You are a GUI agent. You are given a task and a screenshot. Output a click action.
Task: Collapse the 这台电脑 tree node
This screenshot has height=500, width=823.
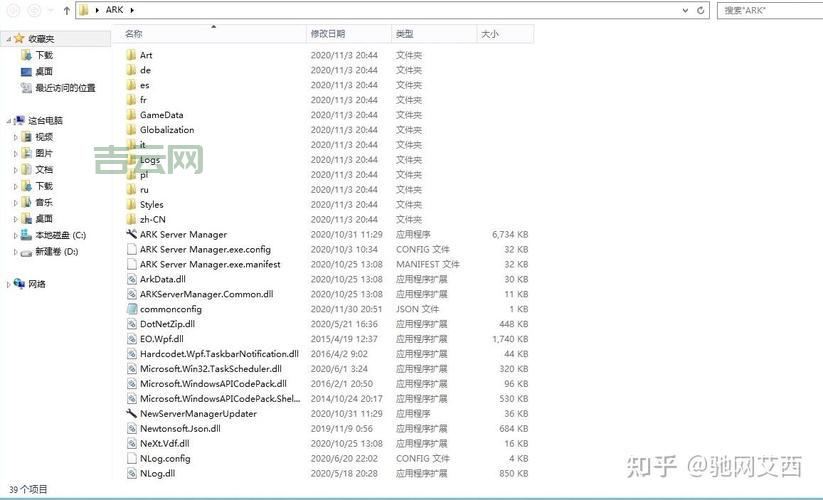pyautogui.click(x=8, y=121)
